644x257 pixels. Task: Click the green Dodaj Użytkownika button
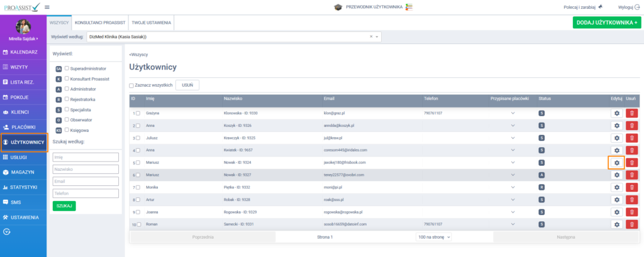pos(606,22)
